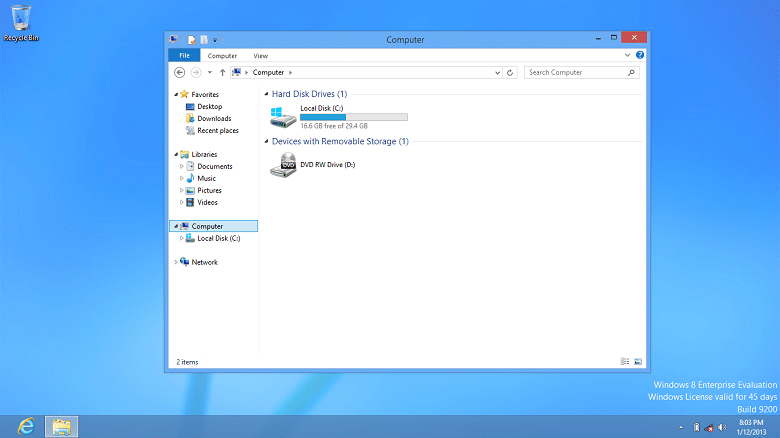The height and width of the screenshot is (438, 780).
Task: Expand the Videos library node
Action: [182, 202]
